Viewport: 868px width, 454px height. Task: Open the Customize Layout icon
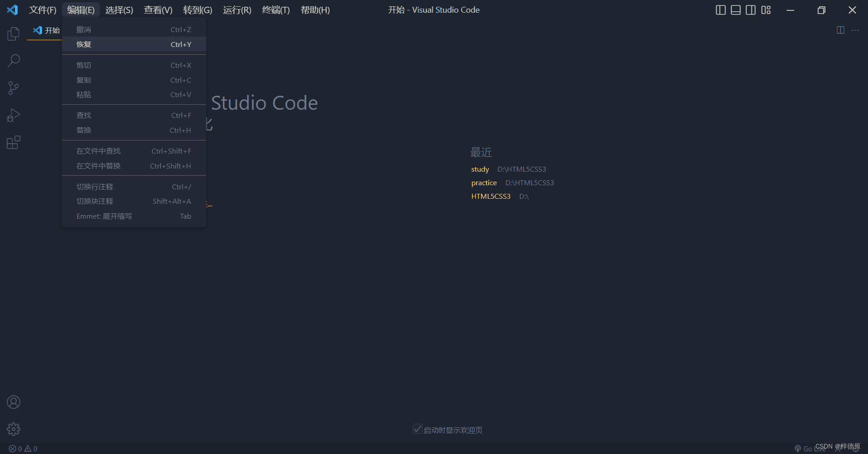766,10
